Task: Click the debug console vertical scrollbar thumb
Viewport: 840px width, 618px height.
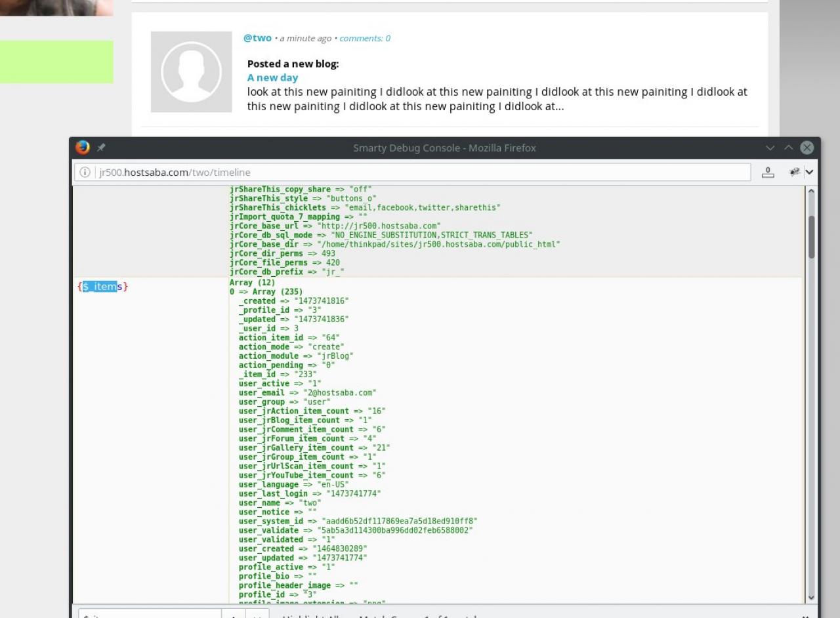Action: click(x=811, y=236)
